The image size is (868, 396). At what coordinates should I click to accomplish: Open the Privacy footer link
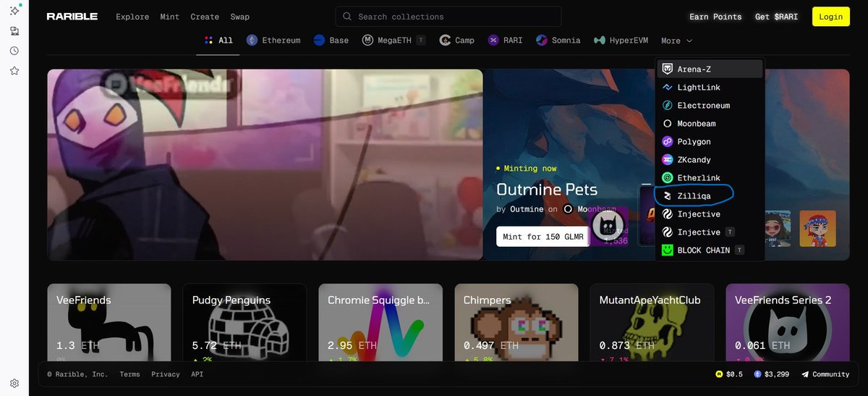coord(166,374)
